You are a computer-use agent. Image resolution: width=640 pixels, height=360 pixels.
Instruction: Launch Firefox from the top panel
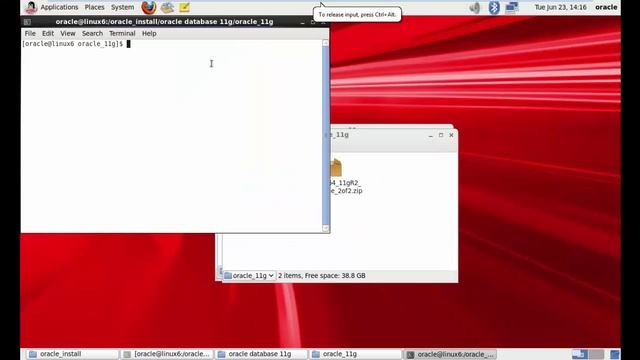click(x=149, y=7)
